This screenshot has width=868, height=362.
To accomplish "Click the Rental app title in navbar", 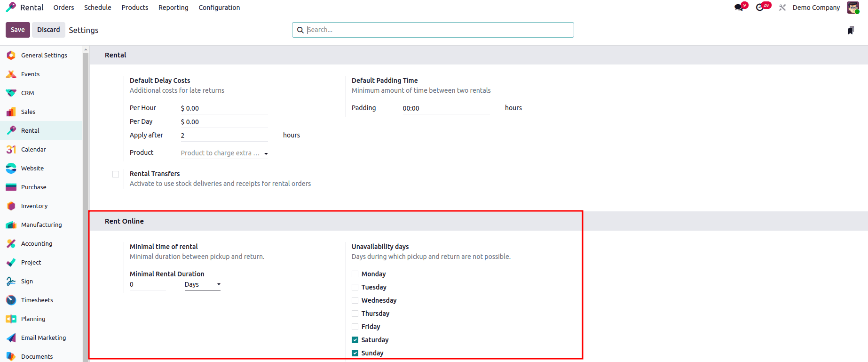I will [32, 8].
